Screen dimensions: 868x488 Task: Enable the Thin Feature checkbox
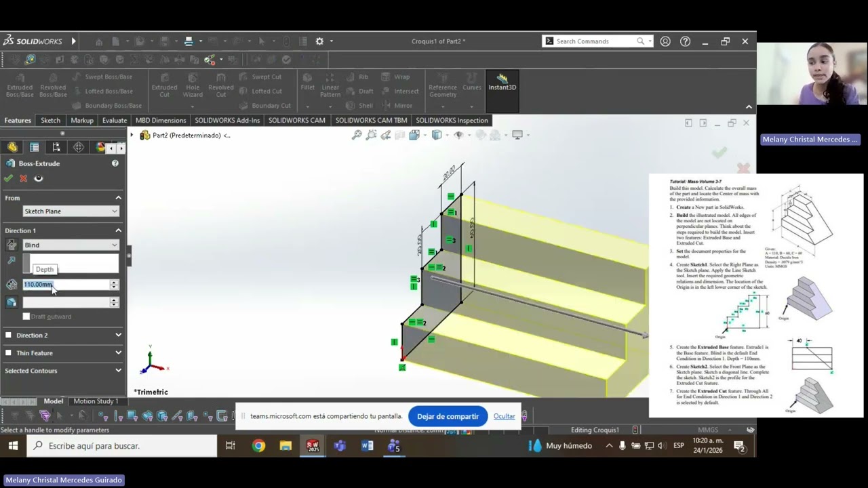[9, 352]
